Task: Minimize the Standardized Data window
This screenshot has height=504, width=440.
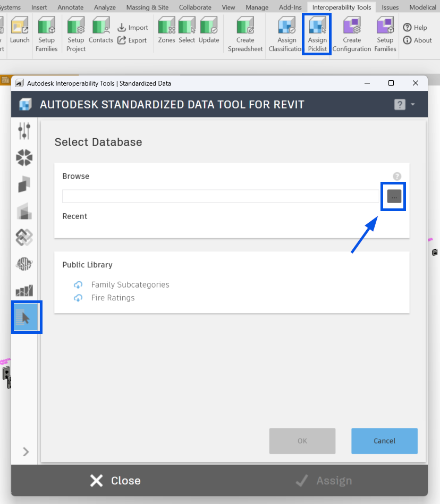Action: [x=367, y=83]
